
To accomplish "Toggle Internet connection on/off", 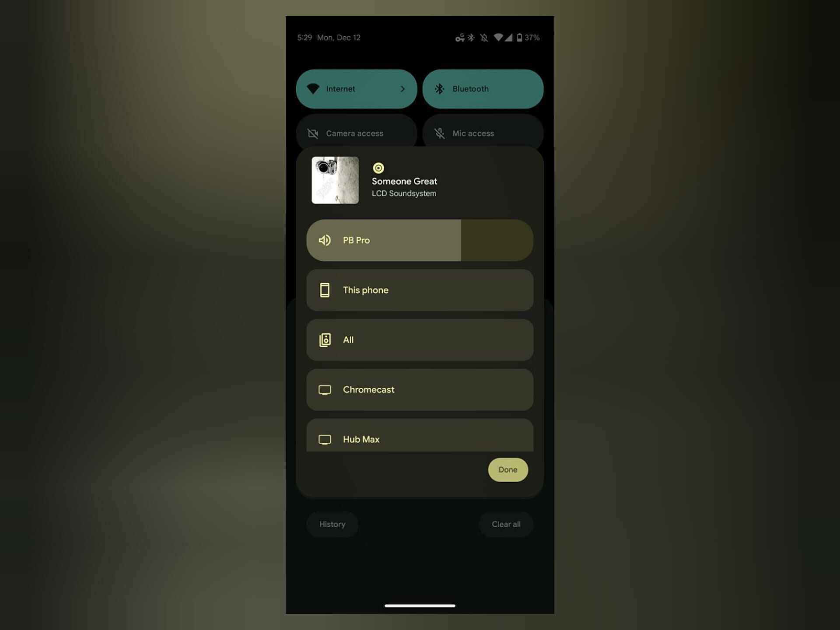I will 356,88.
